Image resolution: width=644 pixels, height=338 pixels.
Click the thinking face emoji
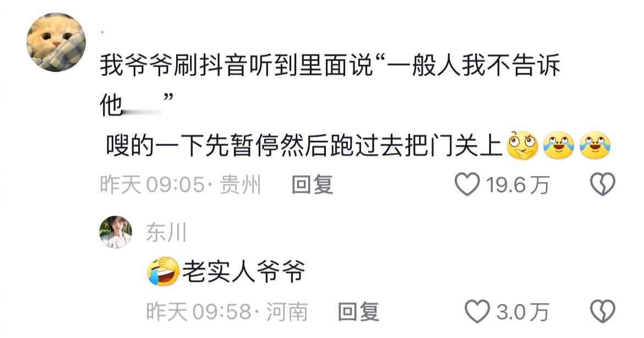(x=522, y=145)
